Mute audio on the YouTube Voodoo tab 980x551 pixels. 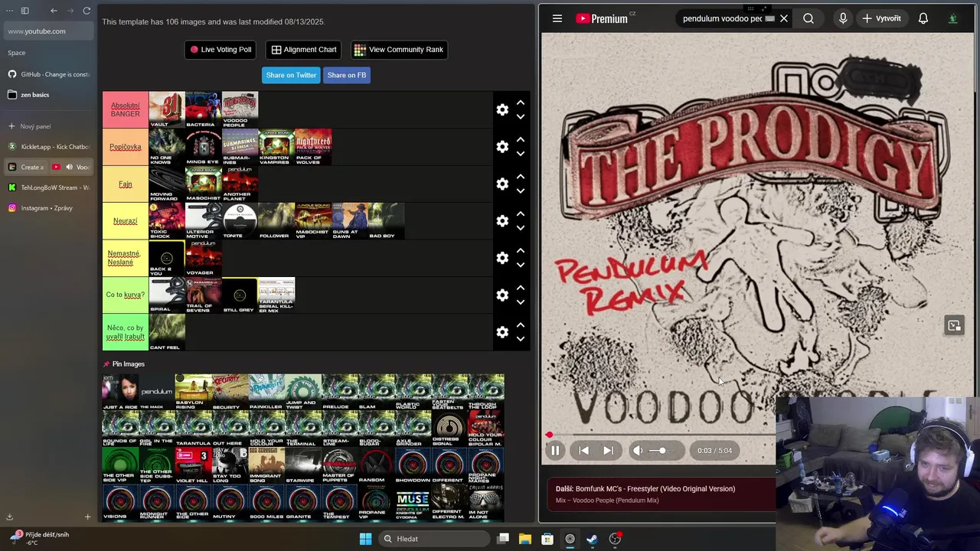pyautogui.click(x=69, y=167)
